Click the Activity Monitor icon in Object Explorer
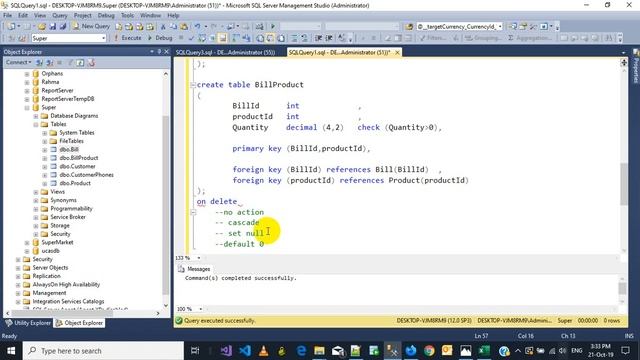640x360 pixels. (91, 62)
